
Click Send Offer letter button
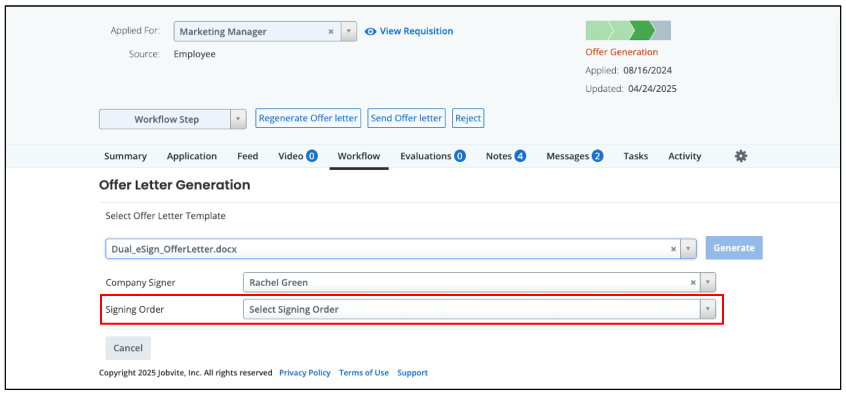point(406,118)
